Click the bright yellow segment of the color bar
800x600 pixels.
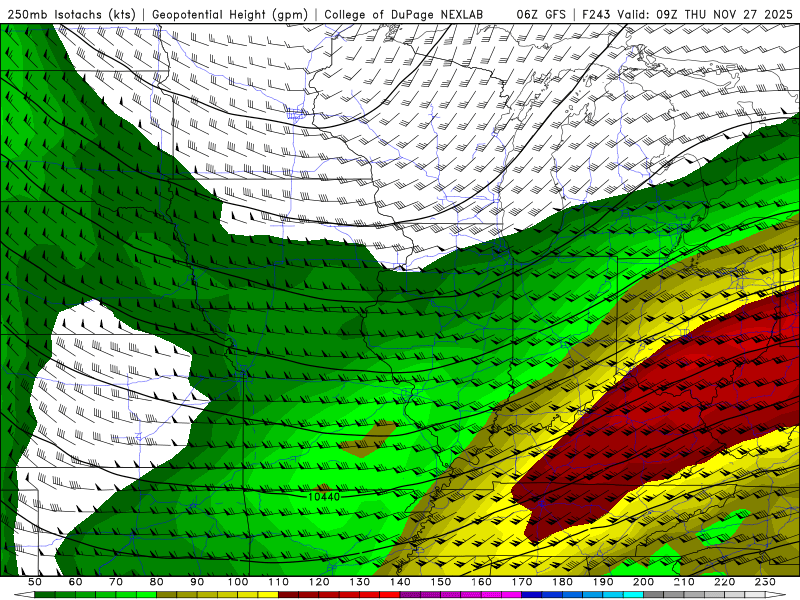[x=268, y=595]
